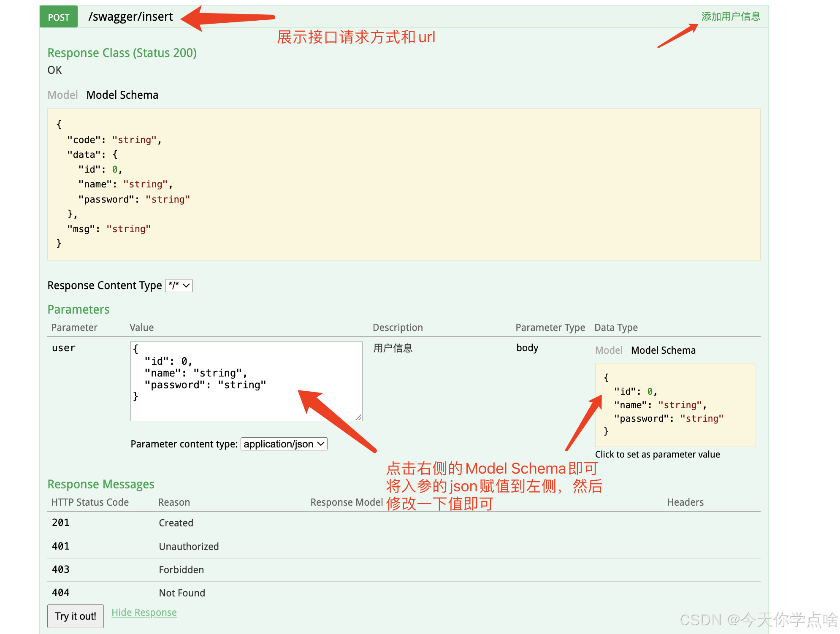Screen dimensions: 840x634
Task: Click the Response Class (Status 200) heading
Action: [122, 53]
